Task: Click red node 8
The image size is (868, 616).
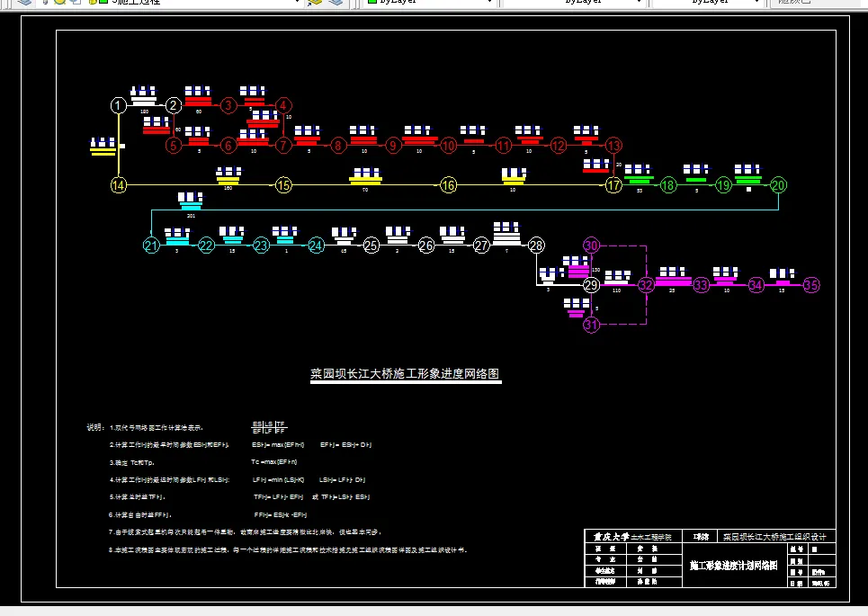Action: click(x=337, y=146)
